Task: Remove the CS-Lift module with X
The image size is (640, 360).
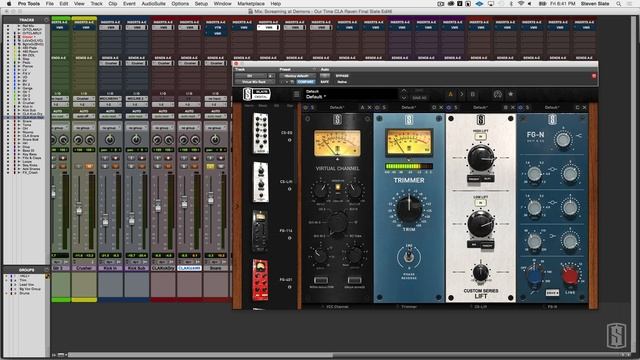Action: (x=513, y=107)
